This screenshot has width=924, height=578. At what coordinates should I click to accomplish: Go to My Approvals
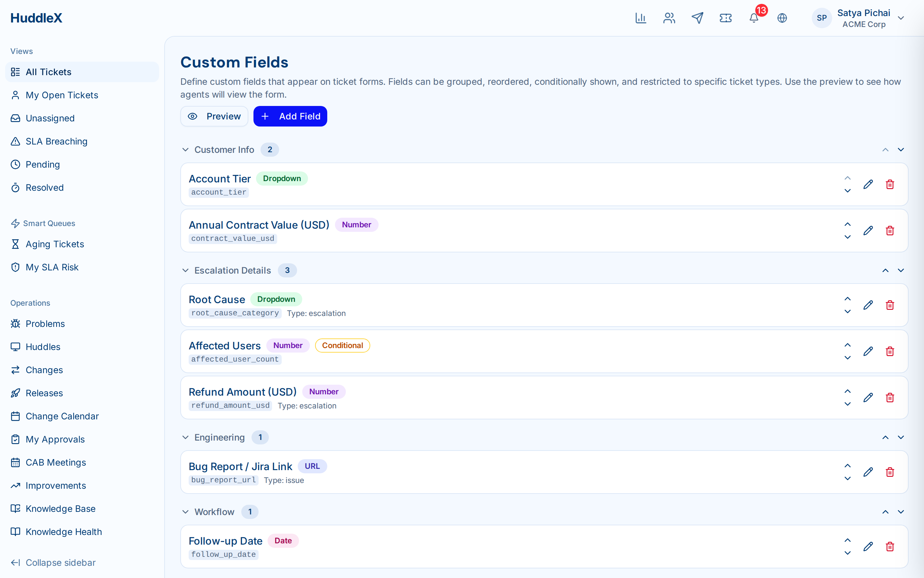tap(82, 439)
